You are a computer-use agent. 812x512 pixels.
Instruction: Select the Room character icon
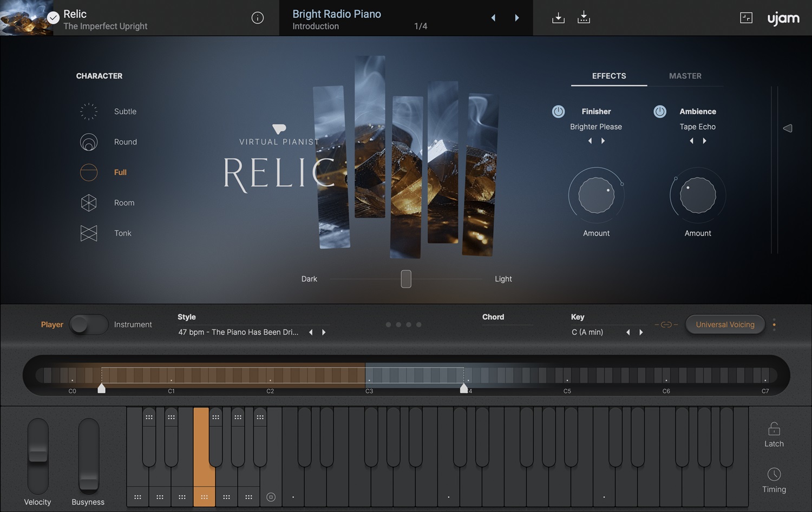click(x=89, y=203)
